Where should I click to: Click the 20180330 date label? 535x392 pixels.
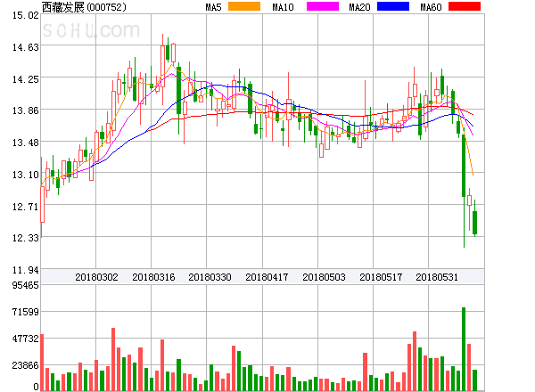coord(210,277)
